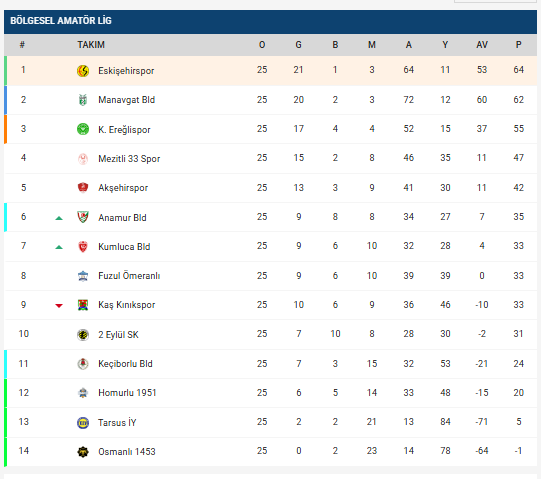Viewport: 541px width, 479px height.
Task: Open the Mezitli 33 Spor team link
Action: [129, 159]
